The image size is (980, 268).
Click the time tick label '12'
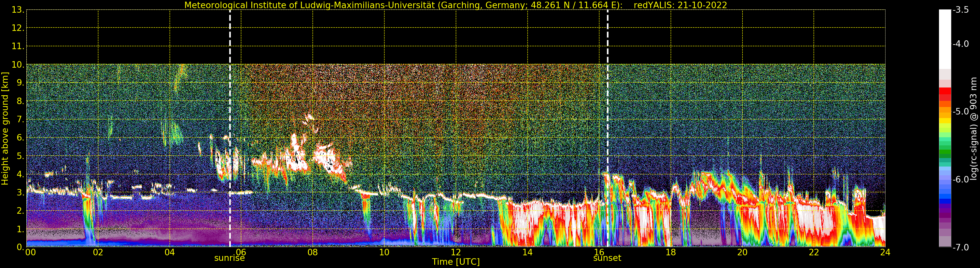tap(456, 252)
